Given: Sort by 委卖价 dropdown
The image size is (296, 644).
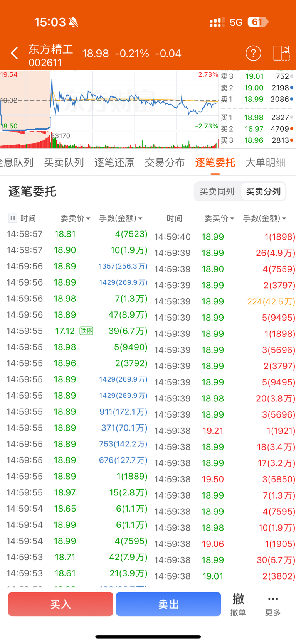Looking at the screenshot, I should click(x=76, y=218).
